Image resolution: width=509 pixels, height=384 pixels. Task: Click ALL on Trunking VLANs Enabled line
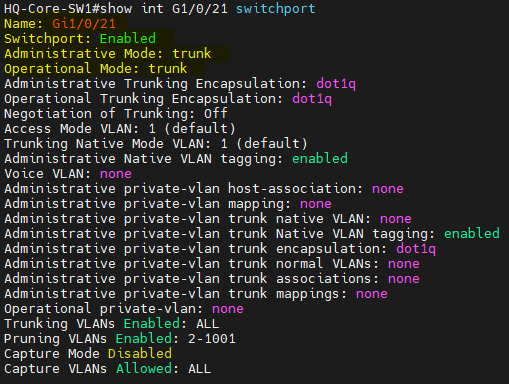pyautogui.click(x=208, y=324)
